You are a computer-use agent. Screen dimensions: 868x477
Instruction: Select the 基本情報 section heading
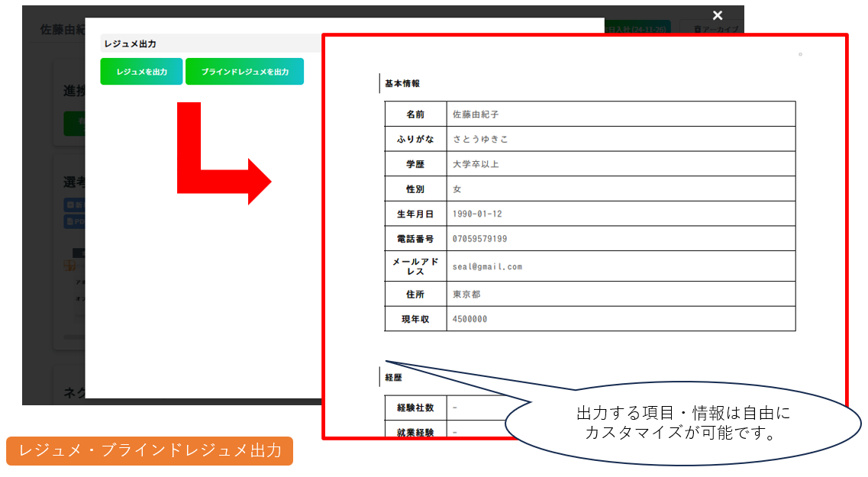tap(402, 83)
